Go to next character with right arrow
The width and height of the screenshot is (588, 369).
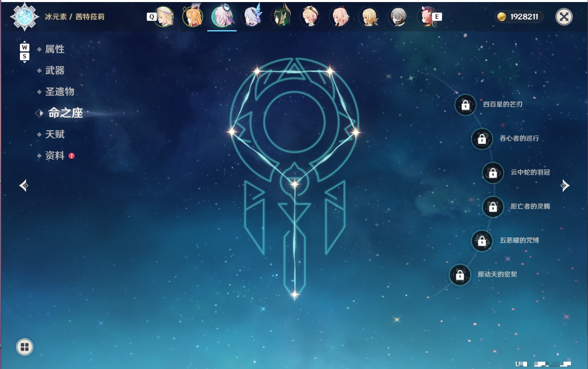click(x=565, y=186)
